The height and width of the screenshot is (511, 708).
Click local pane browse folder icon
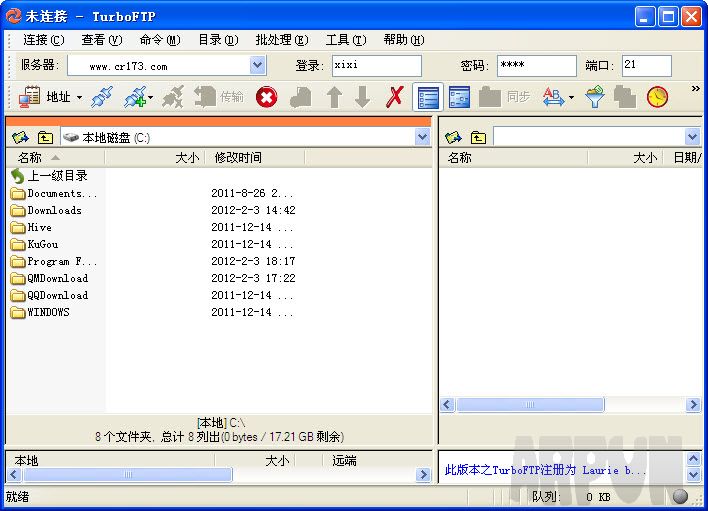tap(20, 137)
